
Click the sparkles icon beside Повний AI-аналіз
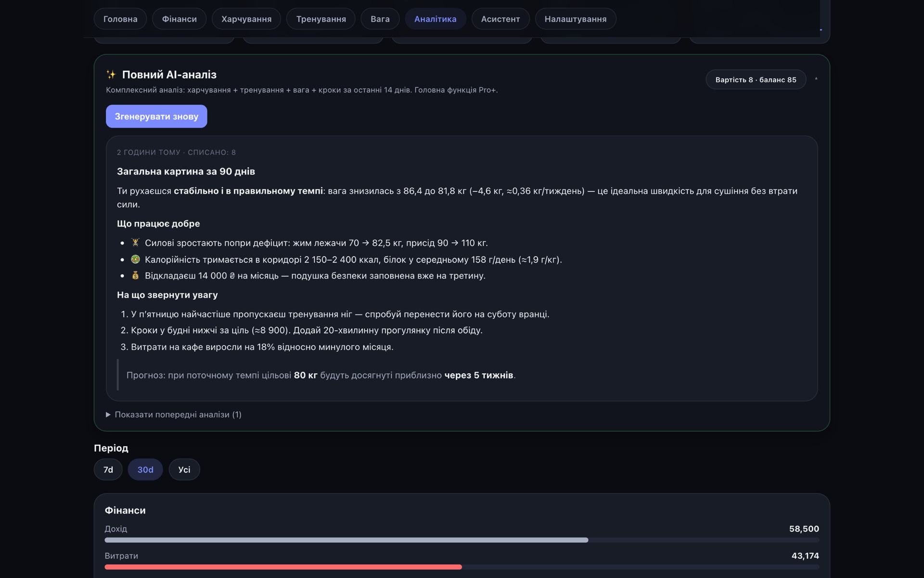(x=111, y=75)
